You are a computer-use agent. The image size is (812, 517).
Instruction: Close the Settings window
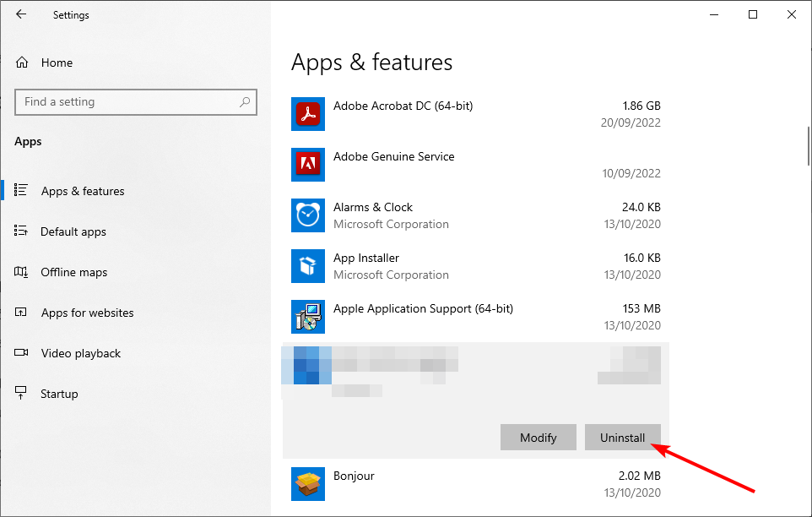[791, 14]
